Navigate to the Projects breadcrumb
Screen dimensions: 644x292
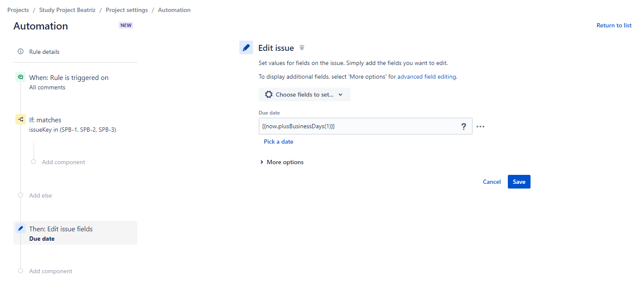pos(18,9)
